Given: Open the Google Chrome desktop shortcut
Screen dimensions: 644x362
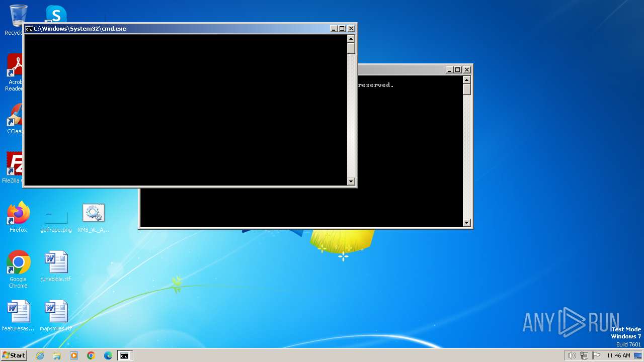Looking at the screenshot, I should 18,269.
